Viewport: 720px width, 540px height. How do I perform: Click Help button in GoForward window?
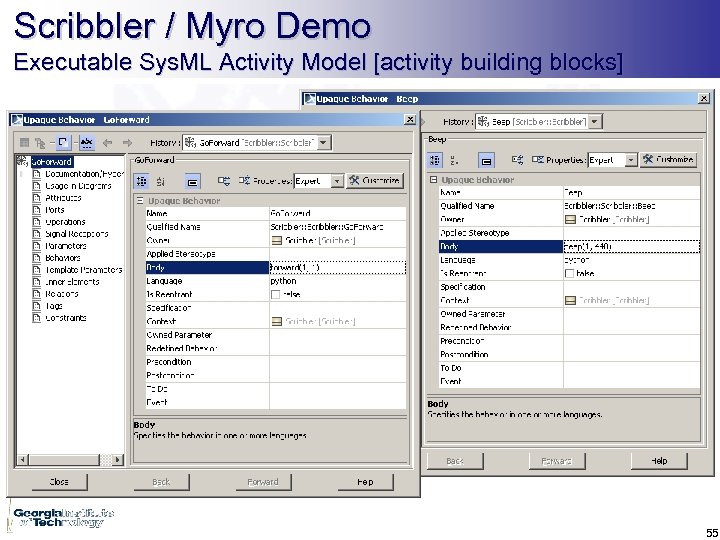[366, 482]
